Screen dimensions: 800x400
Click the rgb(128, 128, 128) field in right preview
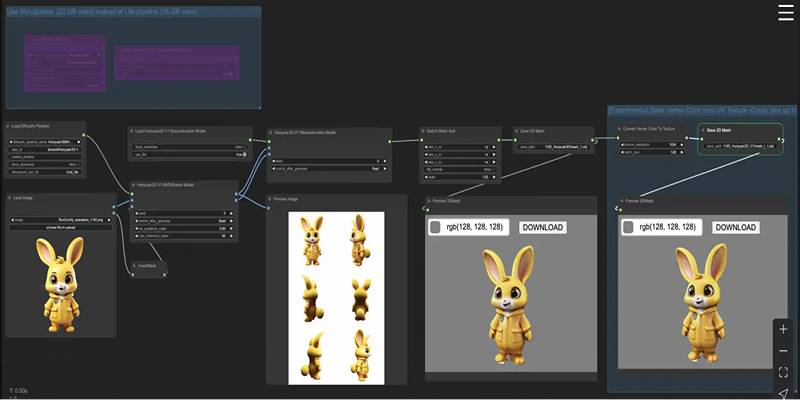click(x=667, y=228)
